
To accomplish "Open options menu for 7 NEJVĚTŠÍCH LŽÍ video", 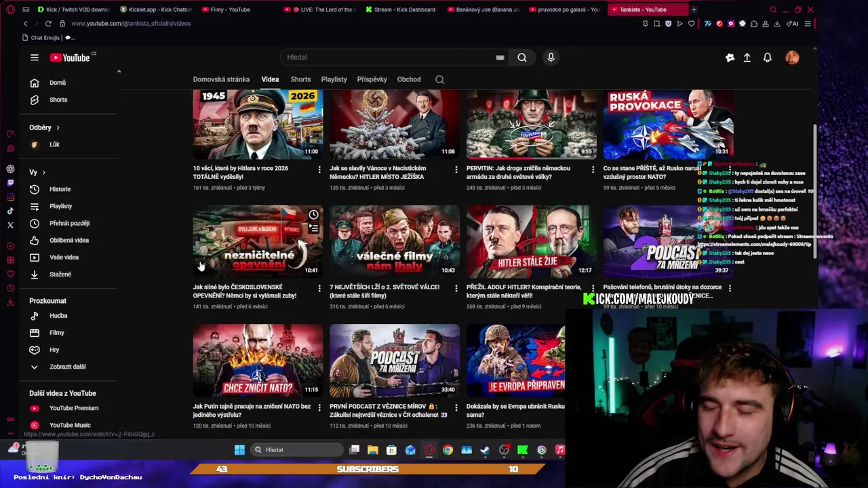I will coord(456,288).
